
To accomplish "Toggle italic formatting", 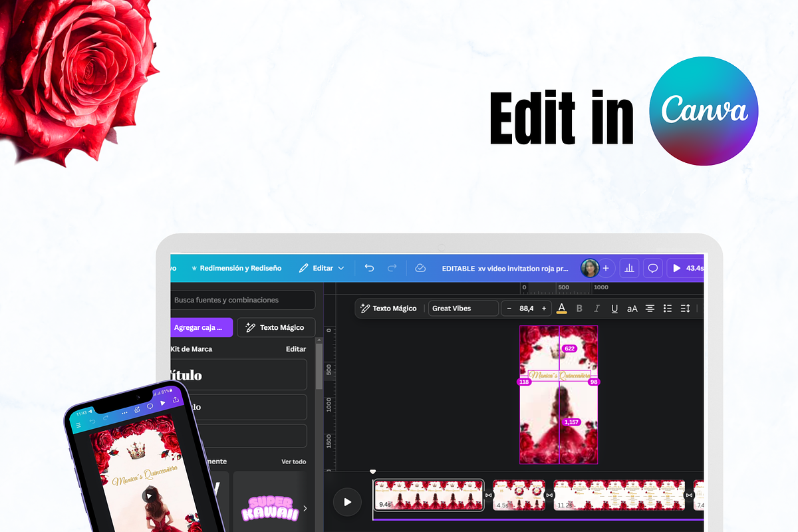I will [x=597, y=308].
